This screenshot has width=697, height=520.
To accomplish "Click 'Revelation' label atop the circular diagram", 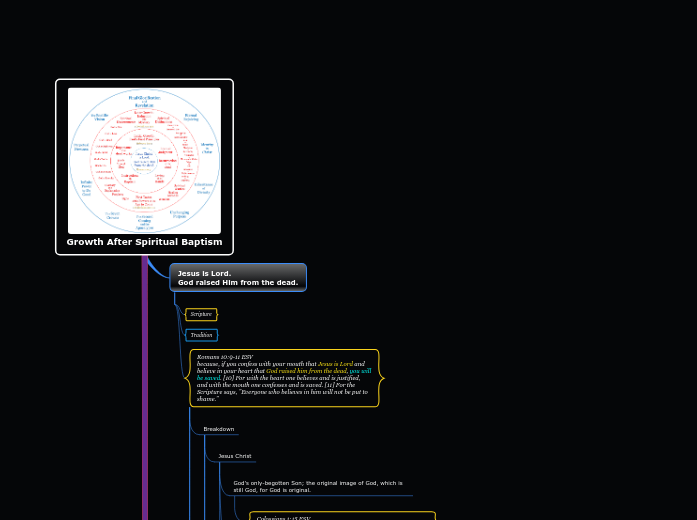I will 144,104.
